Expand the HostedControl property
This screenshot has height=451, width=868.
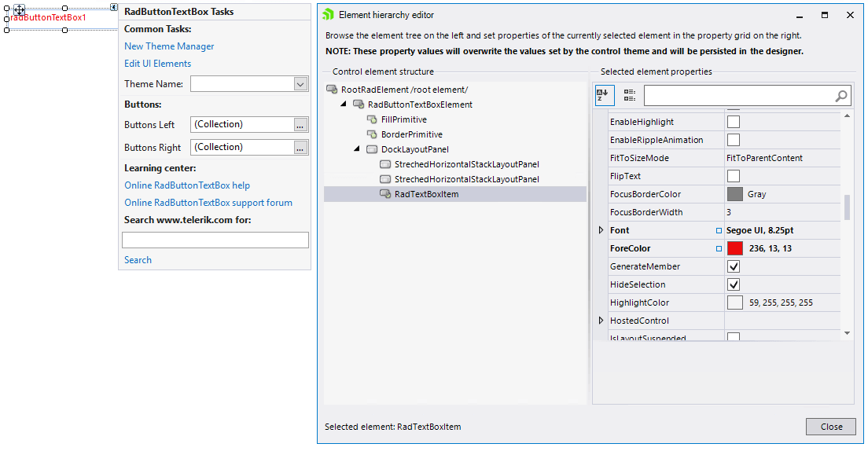click(x=601, y=321)
